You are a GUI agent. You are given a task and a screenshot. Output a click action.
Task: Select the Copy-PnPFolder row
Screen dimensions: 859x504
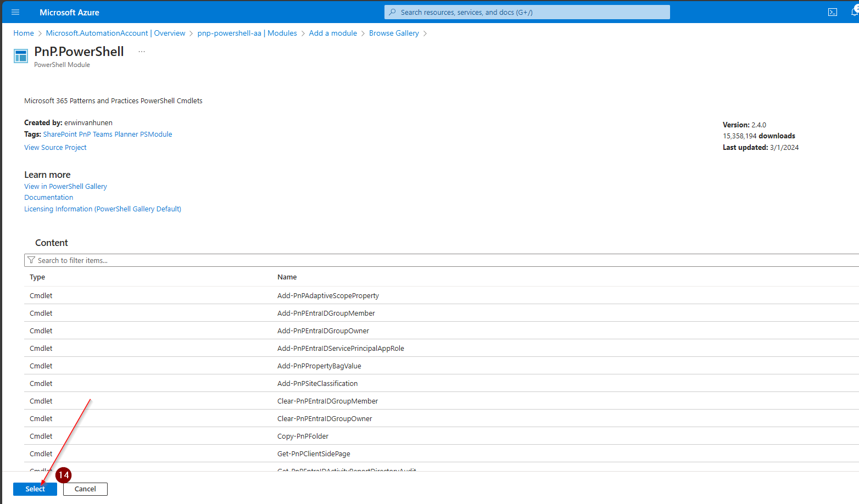[442, 436]
